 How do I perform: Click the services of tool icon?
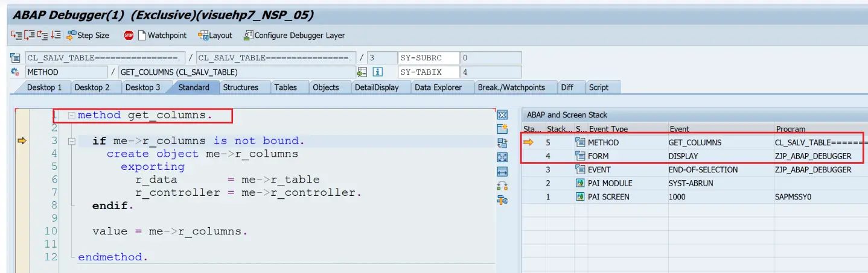(x=502, y=186)
